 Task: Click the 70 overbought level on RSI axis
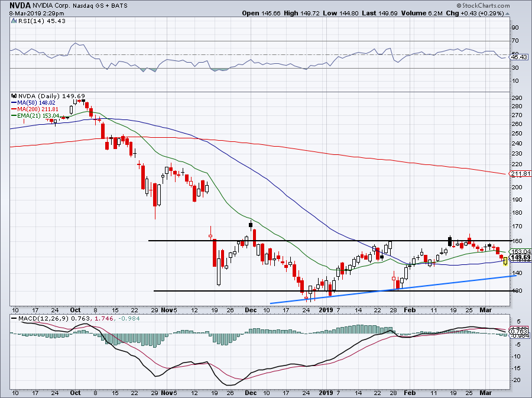pyautogui.click(x=515, y=41)
